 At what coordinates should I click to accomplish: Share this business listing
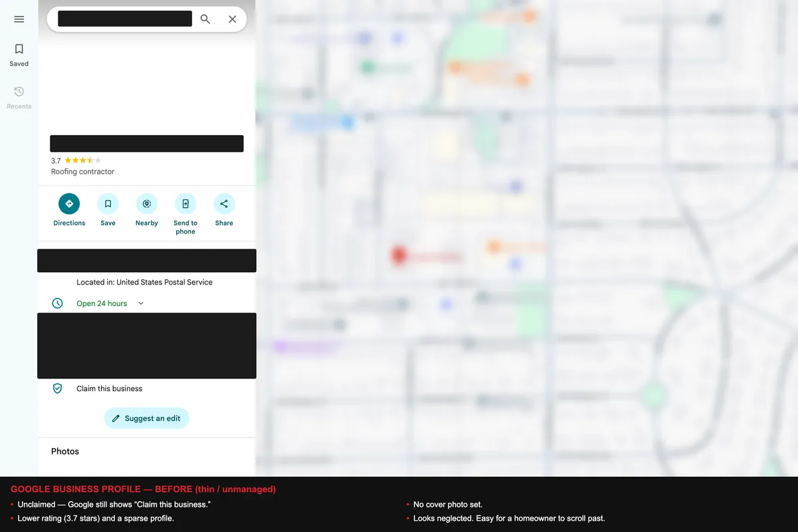click(x=224, y=210)
